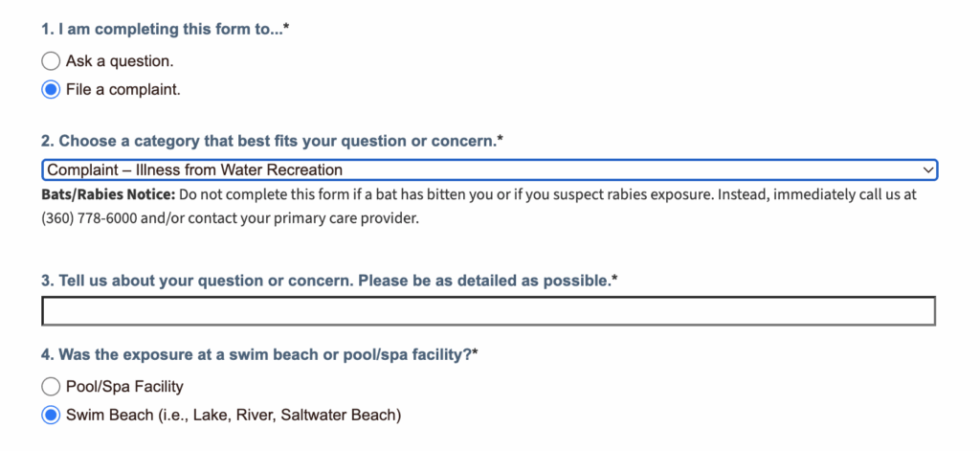The width and height of the screenshot is (980, 451).
Task: Select the "Ask a question" radio button
Action: coord(51,61)
